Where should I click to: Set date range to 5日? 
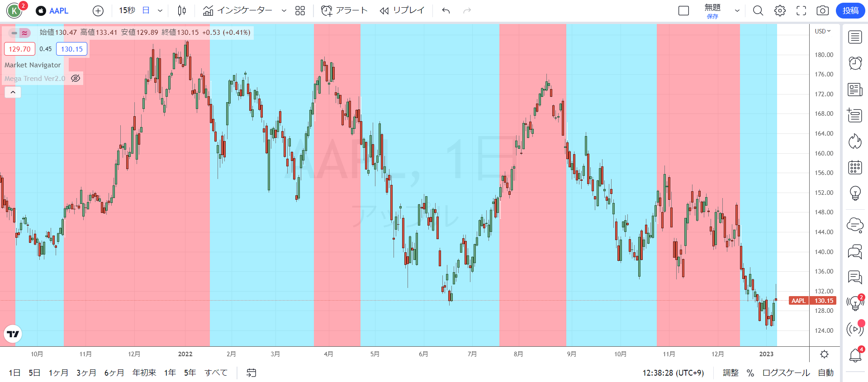click(x=34, y=373)
